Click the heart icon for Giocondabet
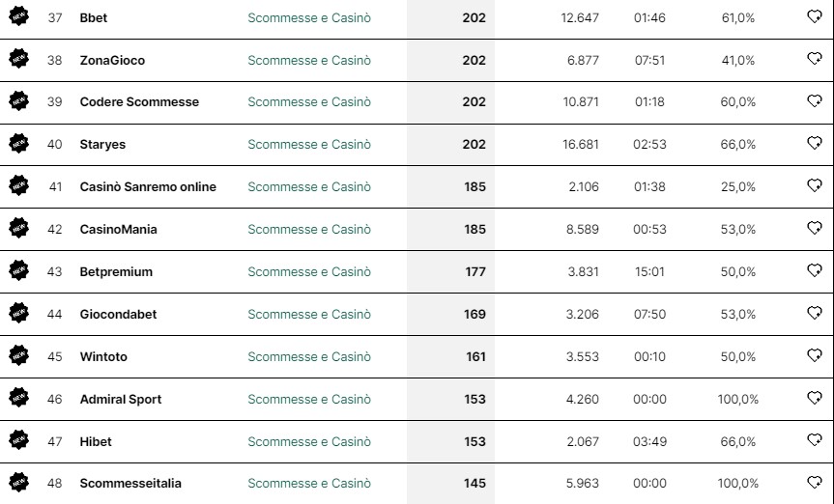Viewport: 834px width, 504px height. (x=815, y=313)
